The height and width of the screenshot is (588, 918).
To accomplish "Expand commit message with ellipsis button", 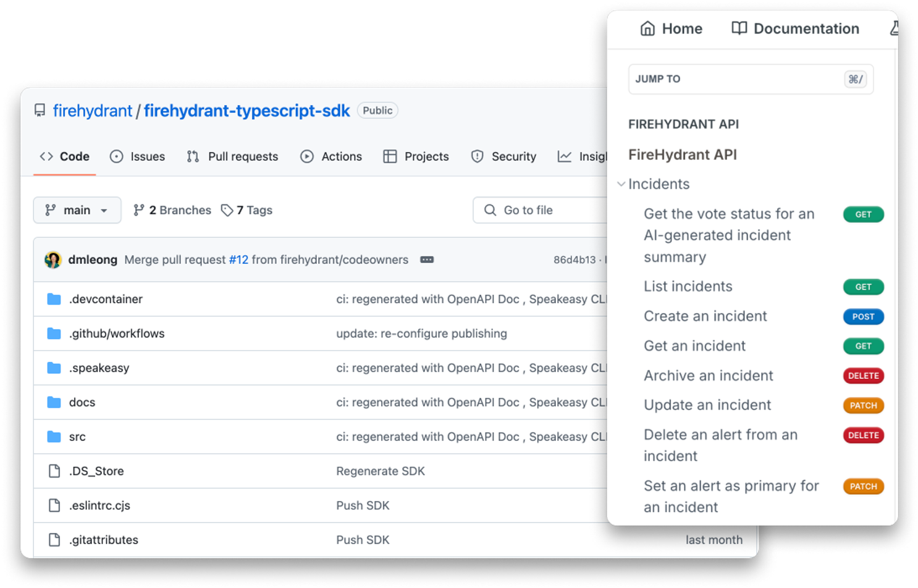I will click(x=427, y=260).
